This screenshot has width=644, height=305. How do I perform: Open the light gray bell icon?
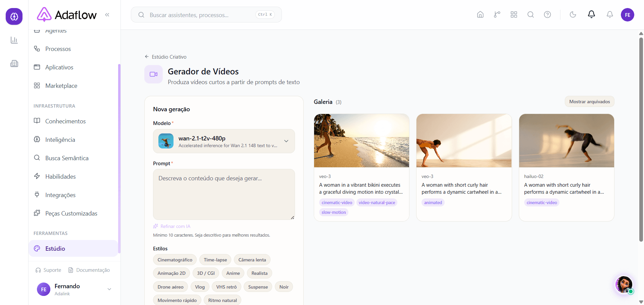610,15
